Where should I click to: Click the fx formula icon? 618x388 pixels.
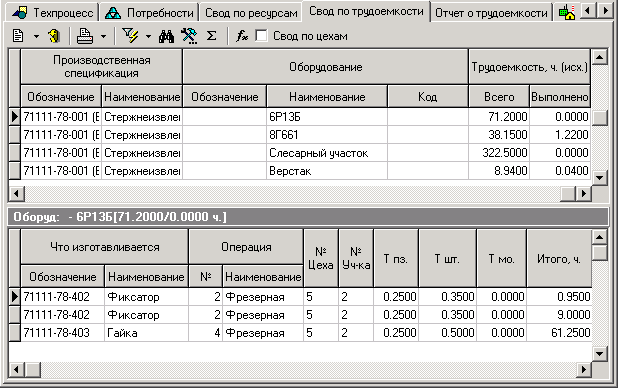pyautogui.click(x=242, y=36)
